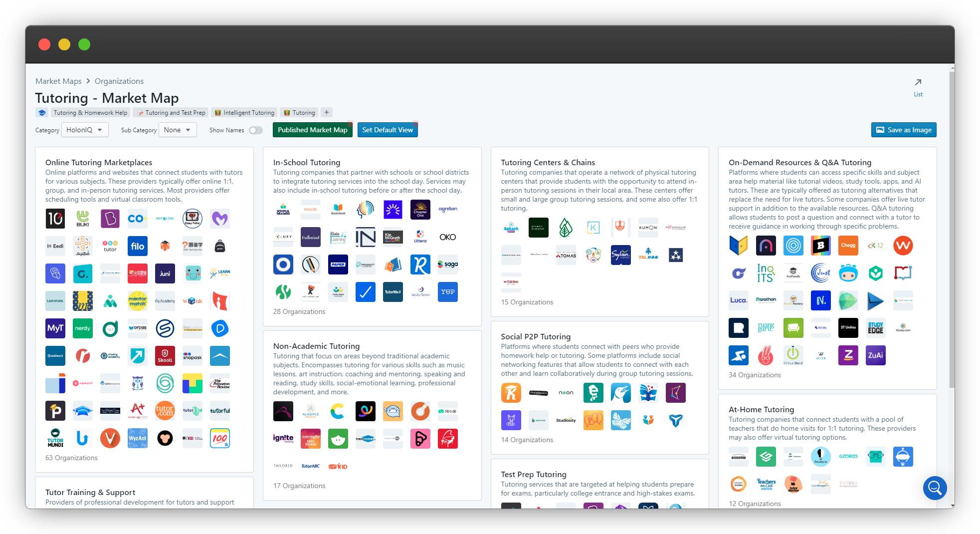The width and height of the screenshot is (980, 534).
Task: Click the Luca logo
Action: [x=739, y=300]
